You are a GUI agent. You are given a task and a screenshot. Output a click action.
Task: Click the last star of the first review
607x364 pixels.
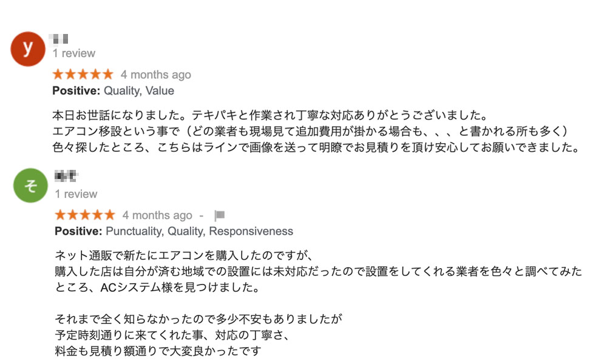pyautogui.click(x=107, y=74)
